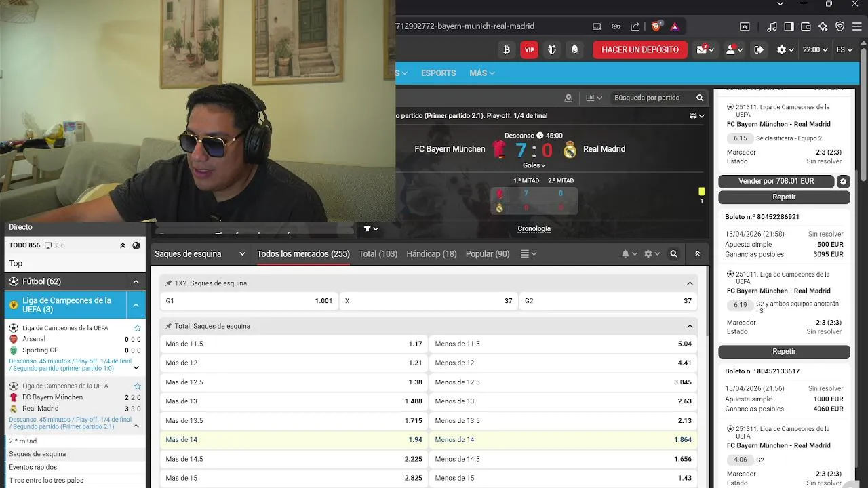The width and height of the screenshot is (868, 488).
Task: Open the bell notifications dropdown in markets bar
Action: click(629, 253)
